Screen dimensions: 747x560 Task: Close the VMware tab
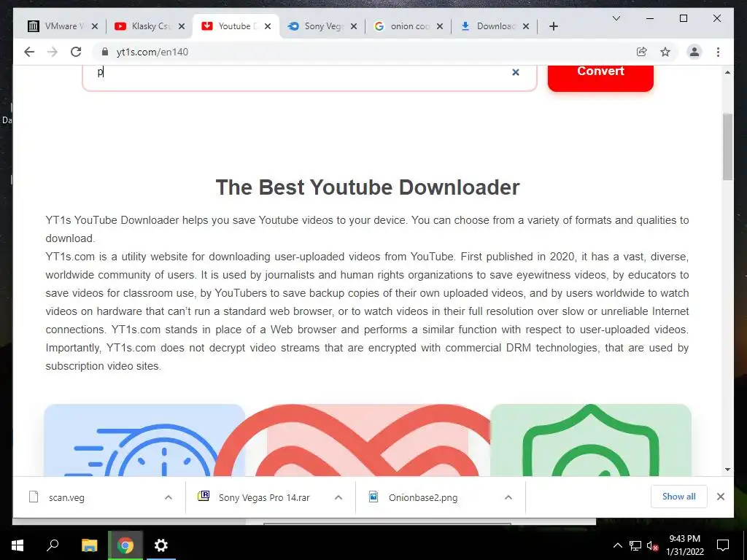coord(94,26)
